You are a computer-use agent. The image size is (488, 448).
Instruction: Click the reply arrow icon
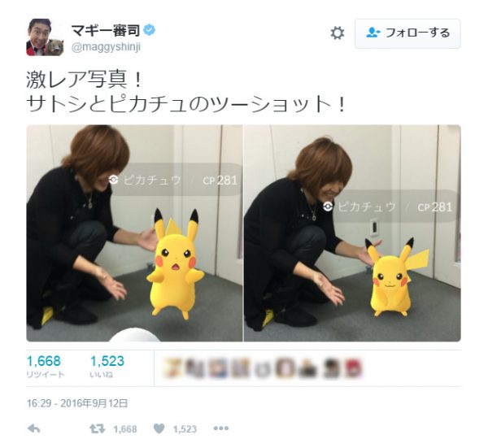(x=33, y=428)
